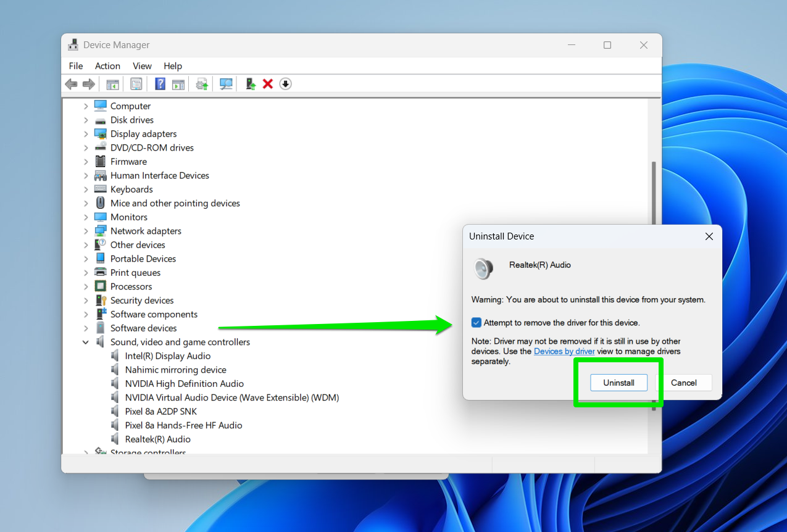The height and width of the screenshot is (532, 787).
Task: Click the Network adapters category icon
Action: pyautogui.click(x=100, y=231)
